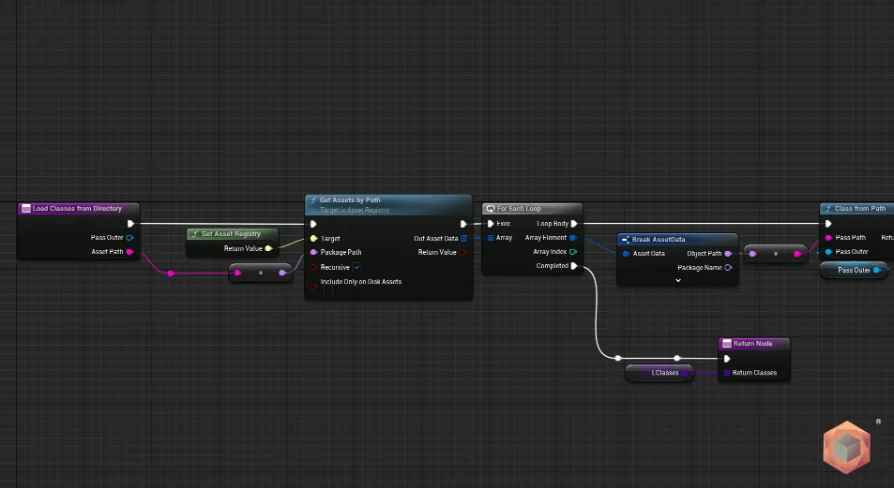Click exec output pin on Load Classes from Directory
Viewport: 894px width, 488px height.
131,223
